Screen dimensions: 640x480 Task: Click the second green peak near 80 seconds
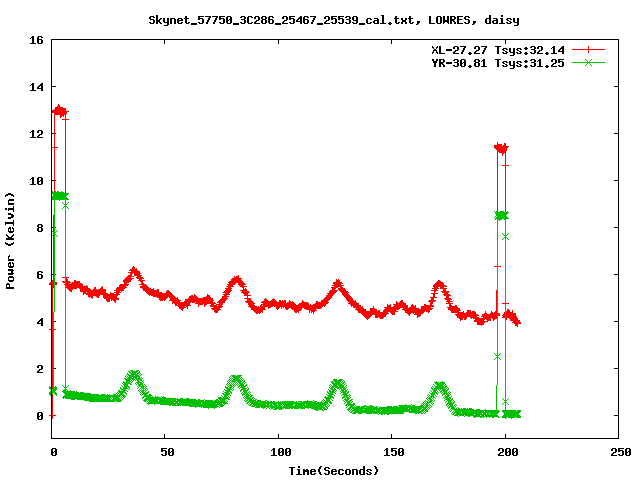tap(236, 379)
